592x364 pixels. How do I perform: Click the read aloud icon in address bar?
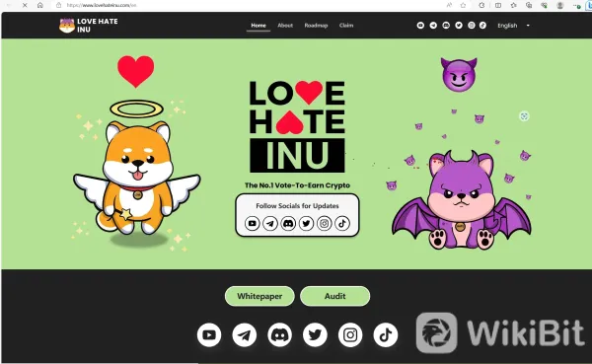click(449, 5)
